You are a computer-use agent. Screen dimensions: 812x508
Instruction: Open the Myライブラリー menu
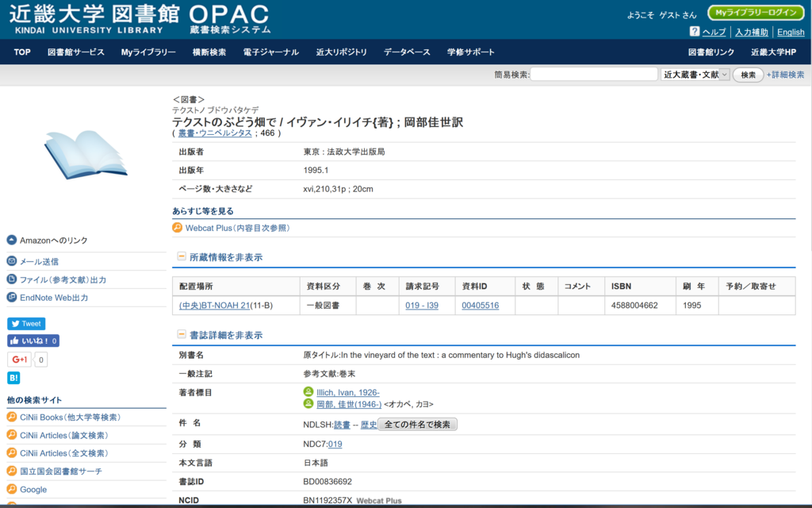[x=148, y=52]
